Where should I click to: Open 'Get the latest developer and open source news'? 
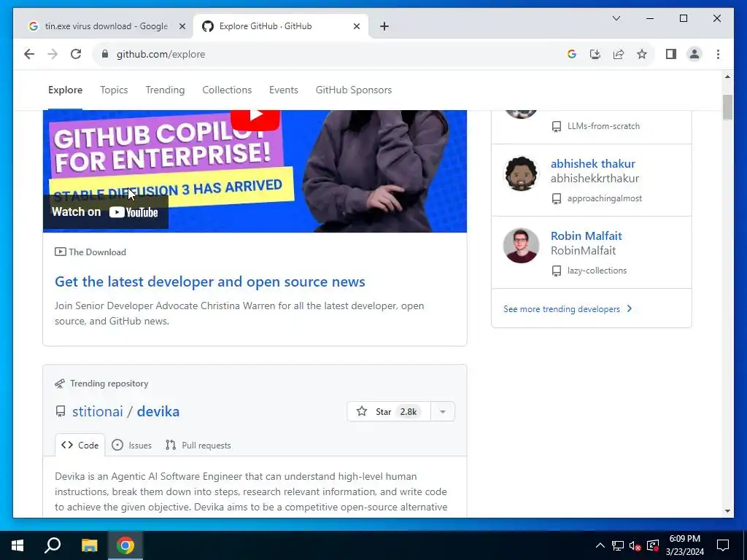210,281
